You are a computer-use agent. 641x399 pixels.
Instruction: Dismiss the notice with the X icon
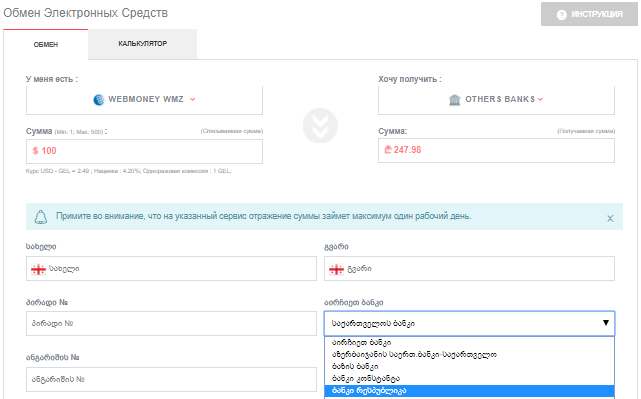click(610, 218)
